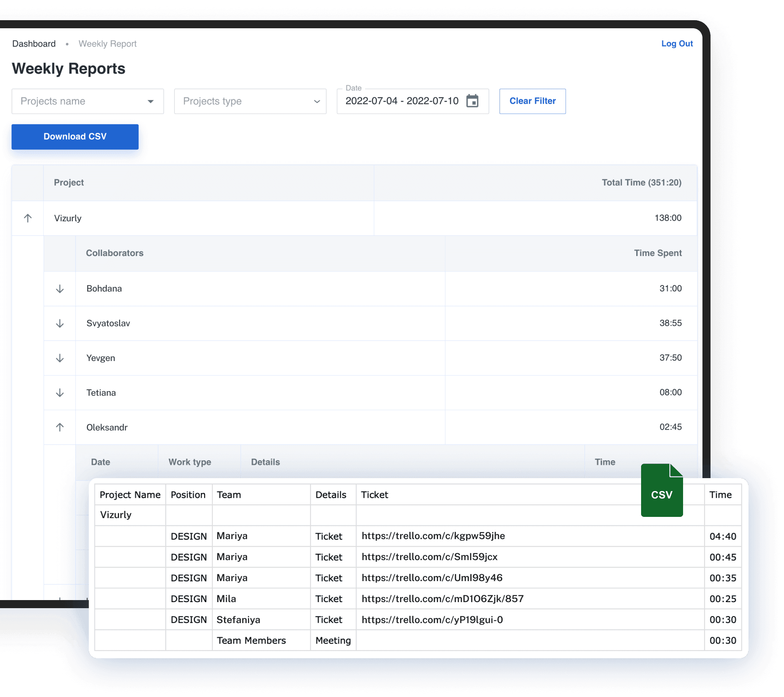Viewport: 784px width, 697px height.
Task: Click the Dashboard breadcrumb menu item
Action: click(33, 43)
